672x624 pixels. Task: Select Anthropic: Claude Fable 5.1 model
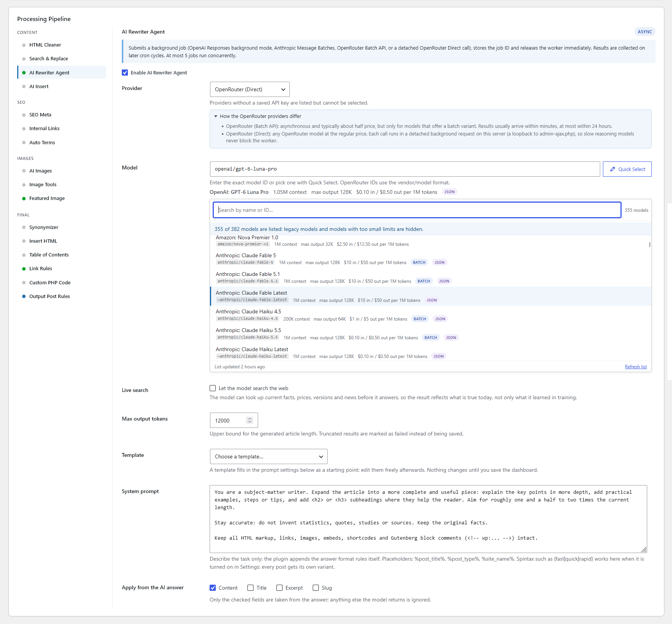[430, 277]
